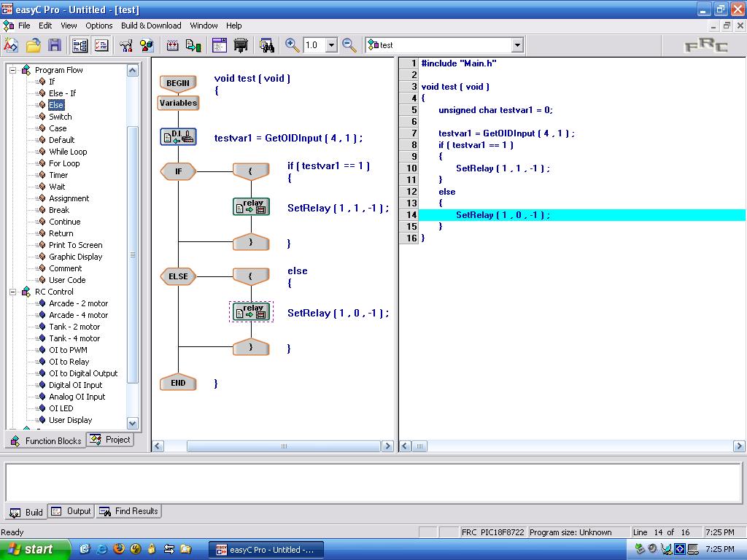Collapse the RC Control tree node

pos(13,292)
